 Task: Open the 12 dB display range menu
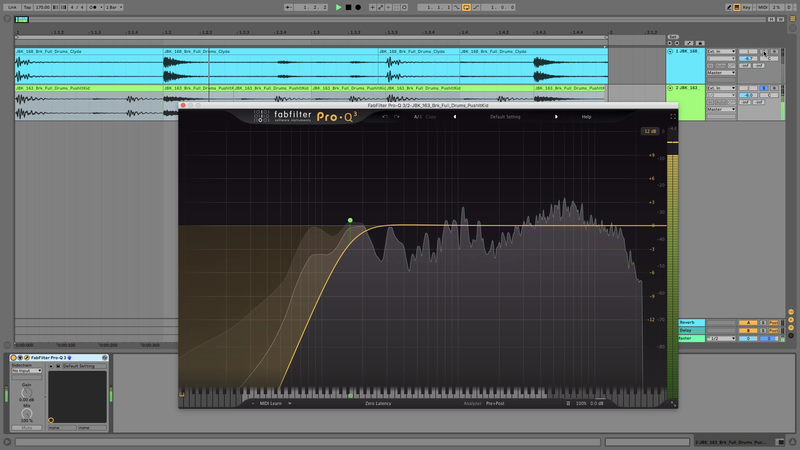pyautogui.click(x=649, y=131)
